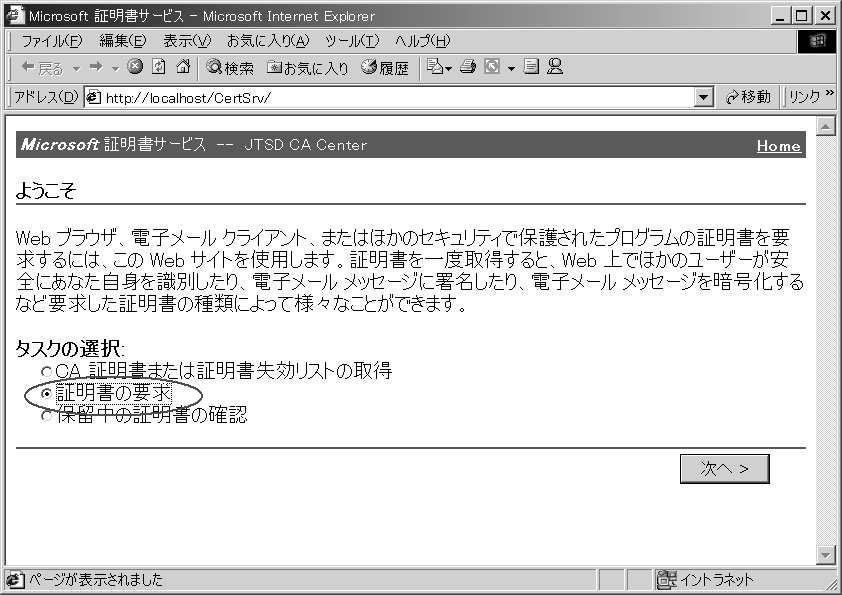Click the JTSD CA Center banner text

pyautogui.click(x=306, y=145)
